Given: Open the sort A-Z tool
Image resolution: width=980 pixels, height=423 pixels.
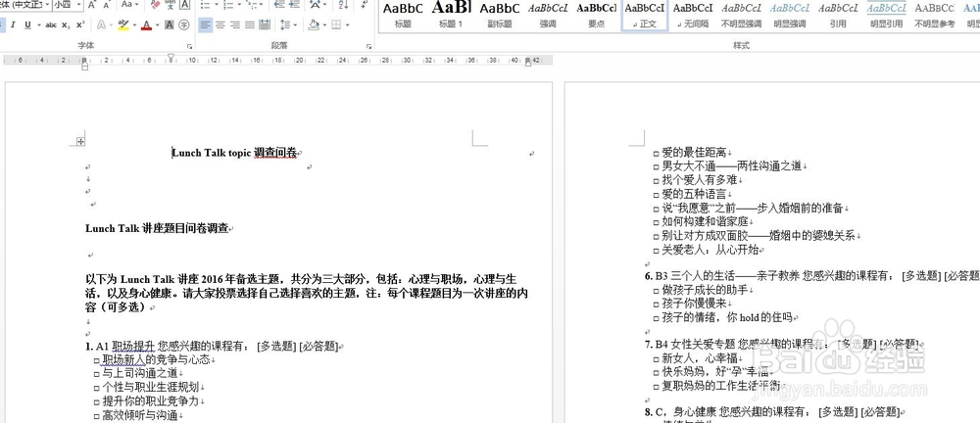Looking at the screenshot, I should tap(343, 5).
